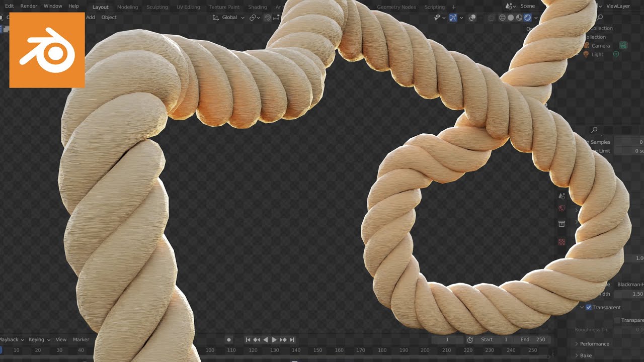The image size is (644, 362).
Task: Open the timeline Keying menu
Action: (x=39, y=340)
